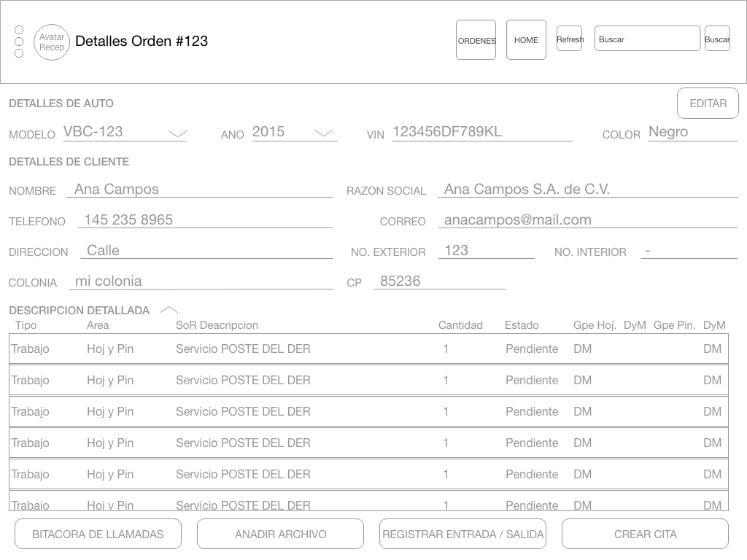Collapse the DESCRIPCION DETALLADA section
This screenshot has width=747, height=560.
pos(169,310)
